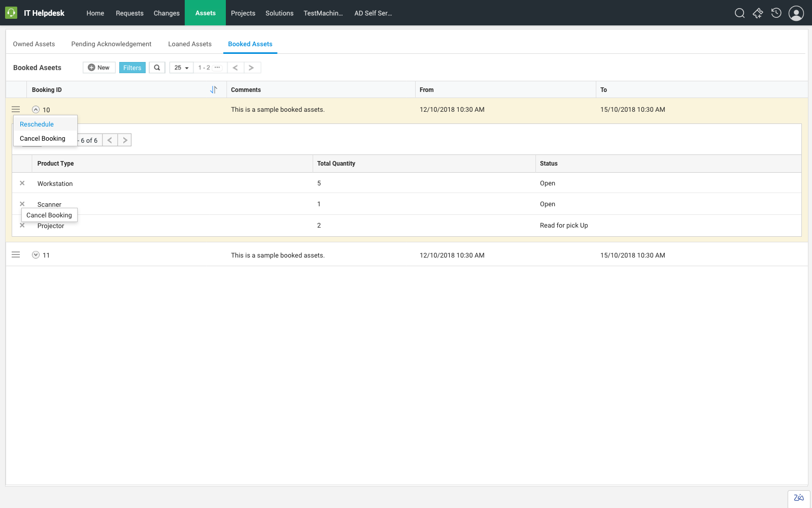Click the search icon in the top bar
Screen dimensions: 812x508
coord(739,13)
